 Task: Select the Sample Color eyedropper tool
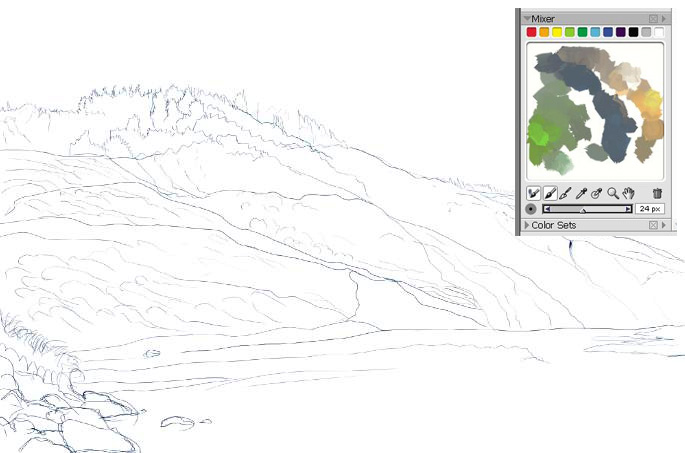[581, 193]
